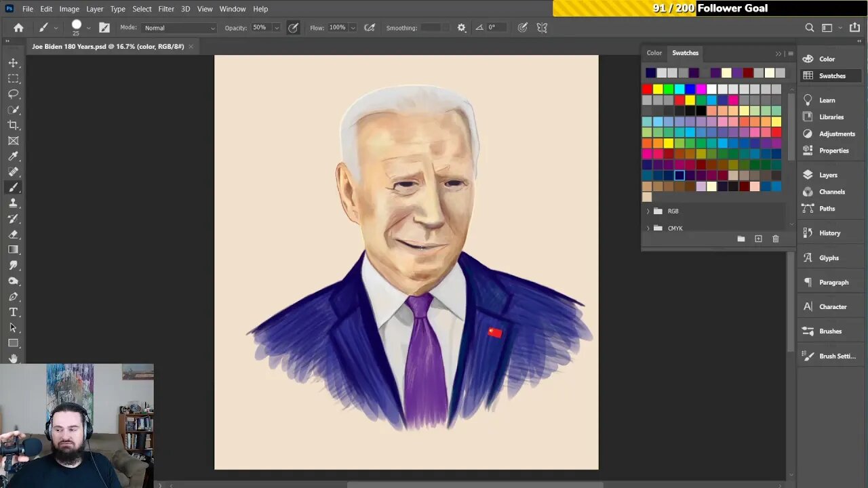This screenshot has height=488, width=868.
Task: Click the share/export icon top right
Action: 856,28
